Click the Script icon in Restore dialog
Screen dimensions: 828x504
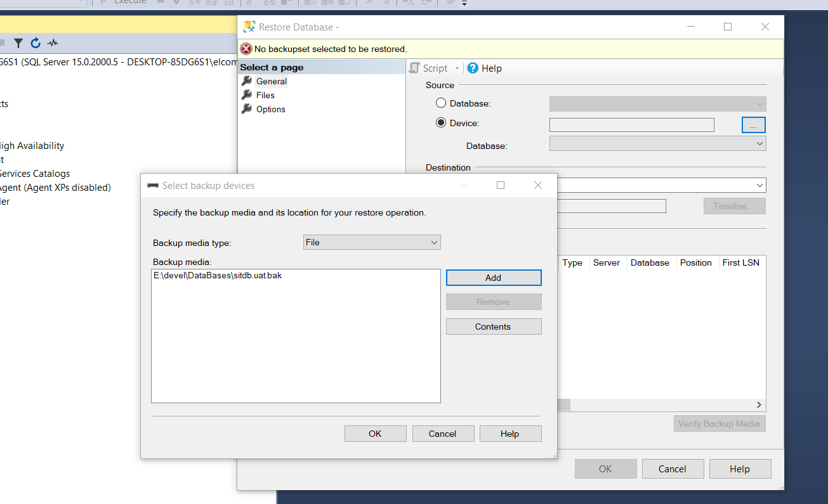click(415, 68)
